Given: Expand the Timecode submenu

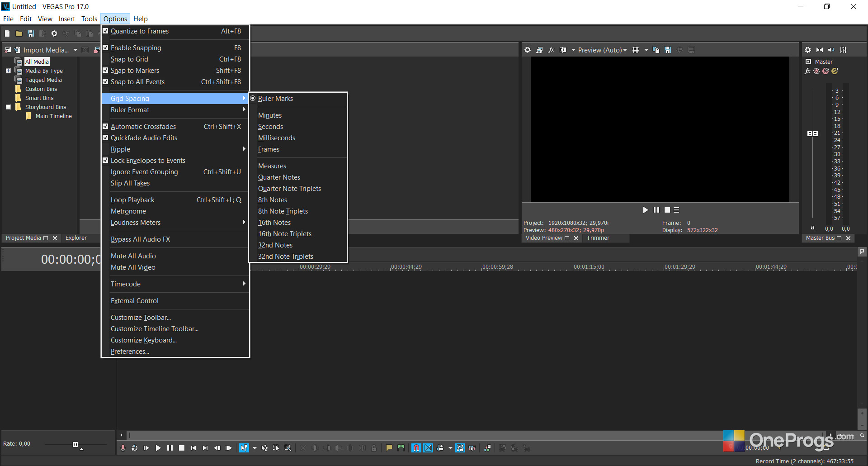Looking at the screenshot, I should click(175, 284).
